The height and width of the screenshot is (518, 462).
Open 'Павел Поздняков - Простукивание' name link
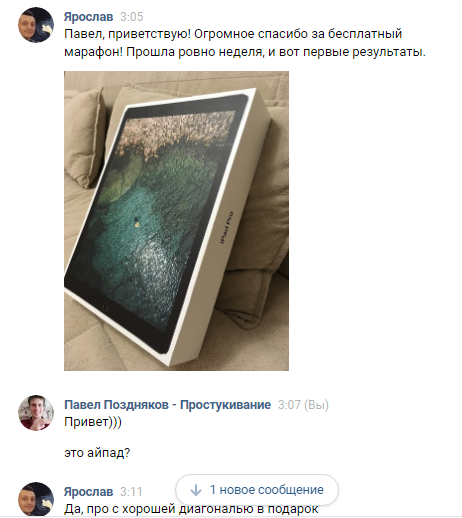pos(167,405)
